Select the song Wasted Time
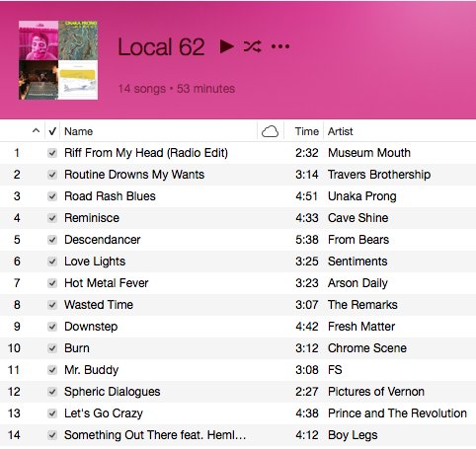 click(99, 305)
